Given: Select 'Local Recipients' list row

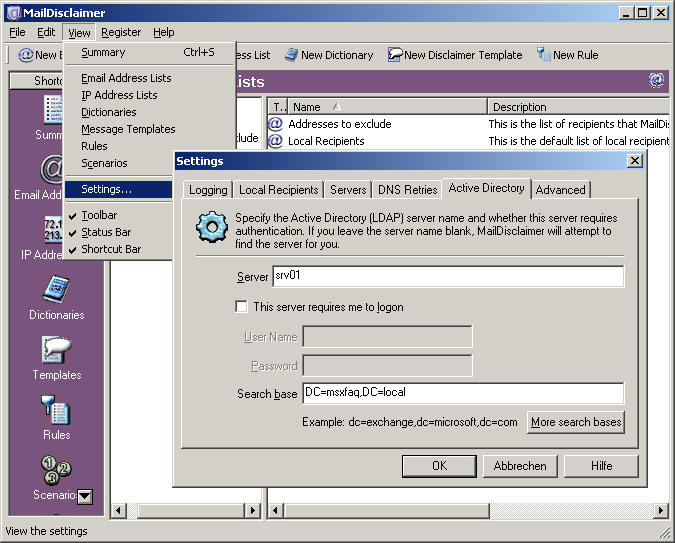Looking at the screenshot, I should point(468,141).
